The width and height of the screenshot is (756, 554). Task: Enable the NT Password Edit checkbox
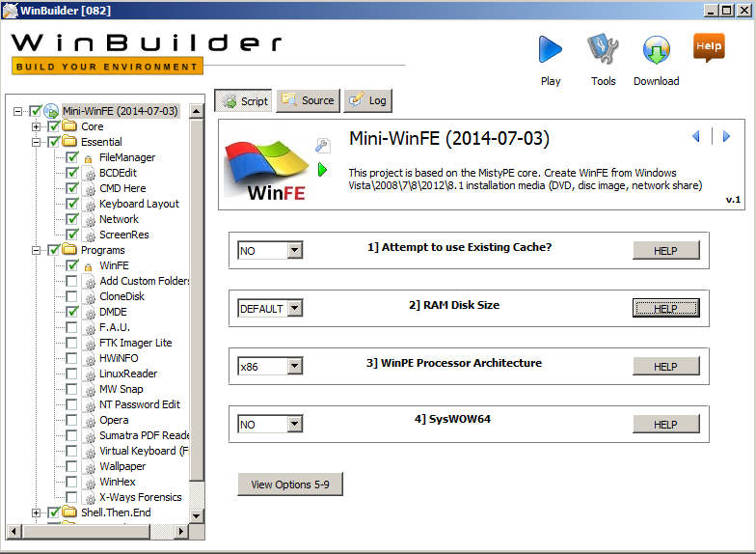pyautogui.click(x=71, y=404)
